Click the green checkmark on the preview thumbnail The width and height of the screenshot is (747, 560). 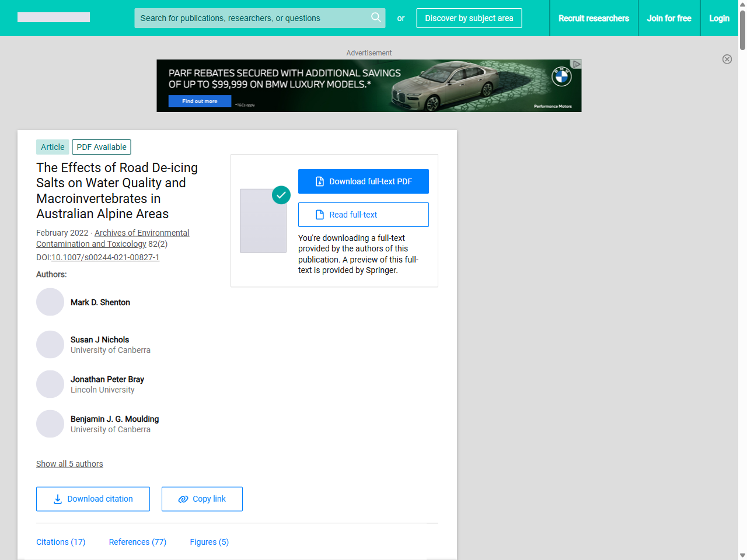[281, 195]
